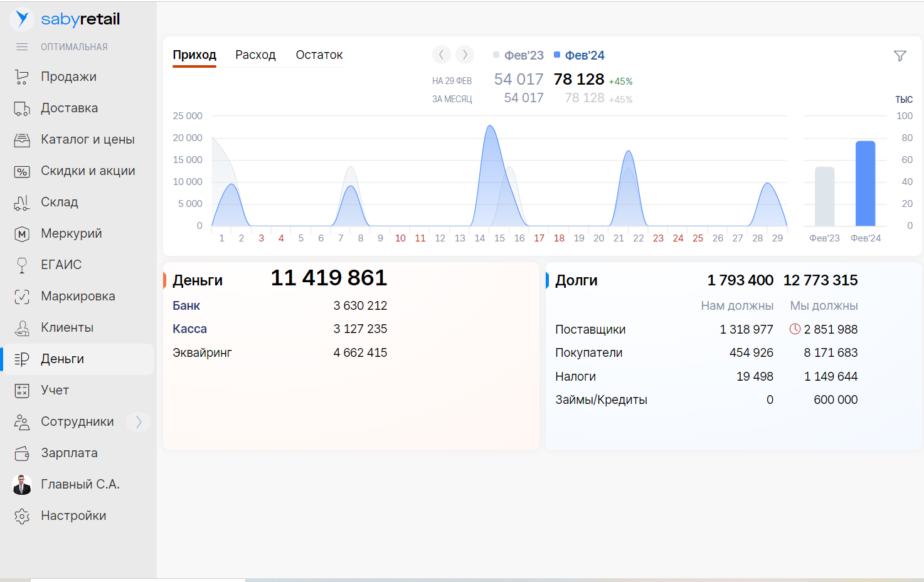This screenshot has height=582, width=924.
Task: Open the Меркурий icon in sidebar
Action: coord(22,234)
